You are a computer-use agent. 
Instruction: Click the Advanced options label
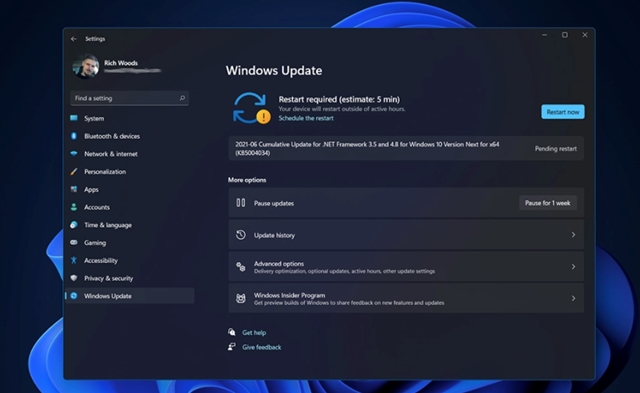click(279, 264)
